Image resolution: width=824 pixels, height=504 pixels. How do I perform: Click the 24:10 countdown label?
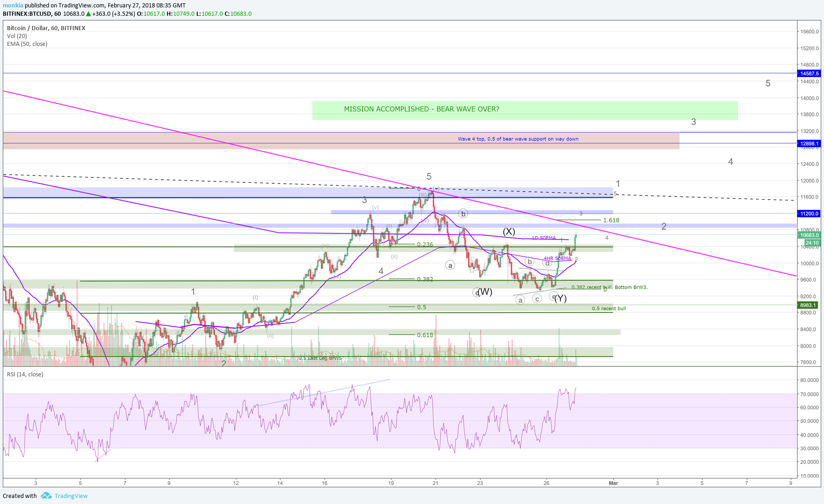(x=812, y=243)
